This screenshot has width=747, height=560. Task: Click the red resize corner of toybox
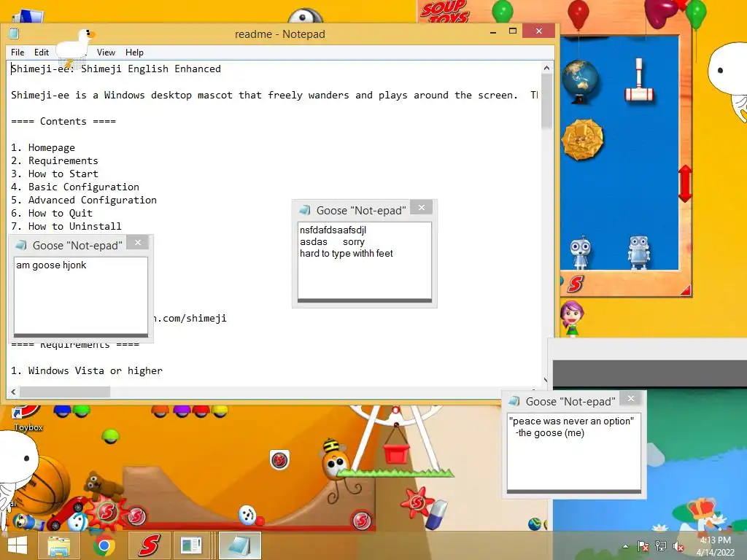[x=685, y=289]
